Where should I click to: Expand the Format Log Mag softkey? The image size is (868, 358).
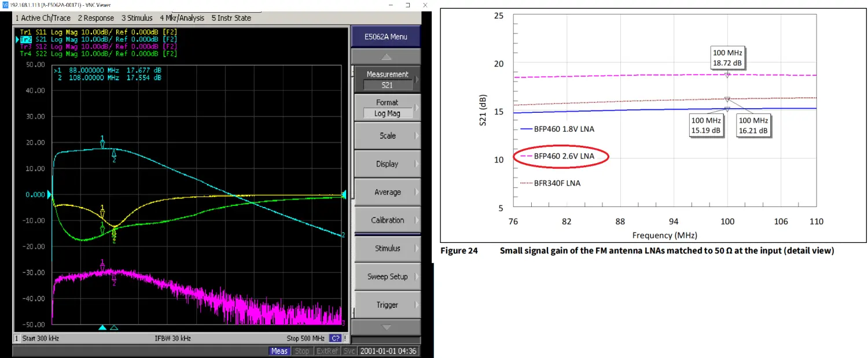(387, 108)
